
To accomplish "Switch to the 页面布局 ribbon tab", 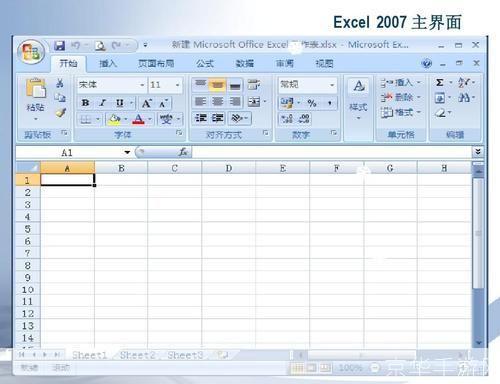I will click(156, 63).
